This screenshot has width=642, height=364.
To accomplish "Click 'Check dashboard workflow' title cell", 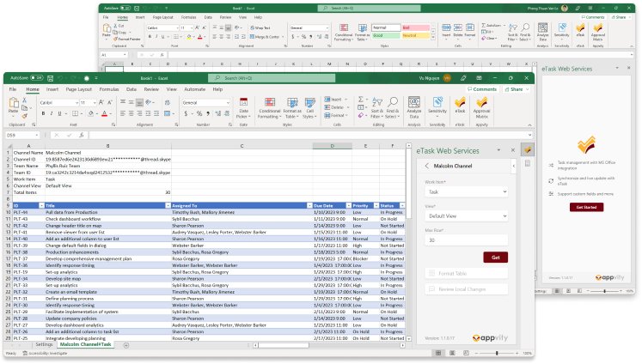I will coord(108,219).
